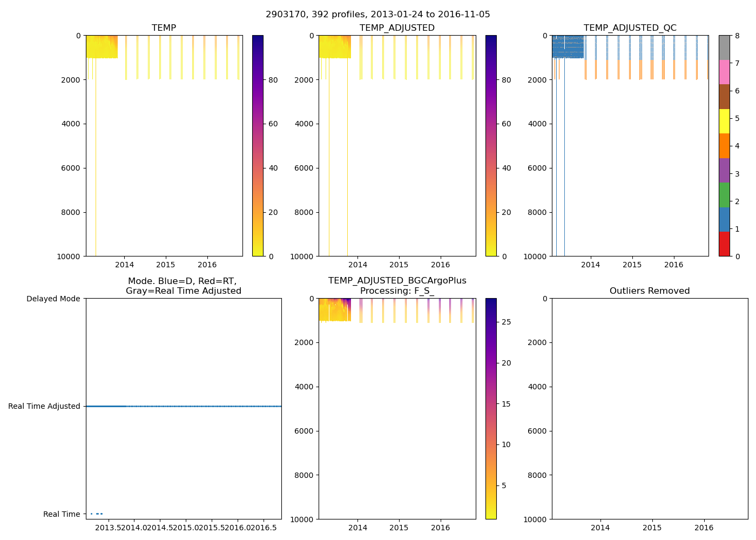Click the 'Real Time' y-axis label
The height and width of the screenshot is (540, 756).
tap(62, 514)
